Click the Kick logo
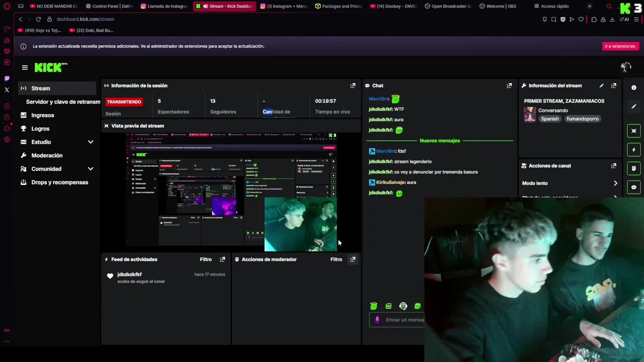 coord(51,67)
